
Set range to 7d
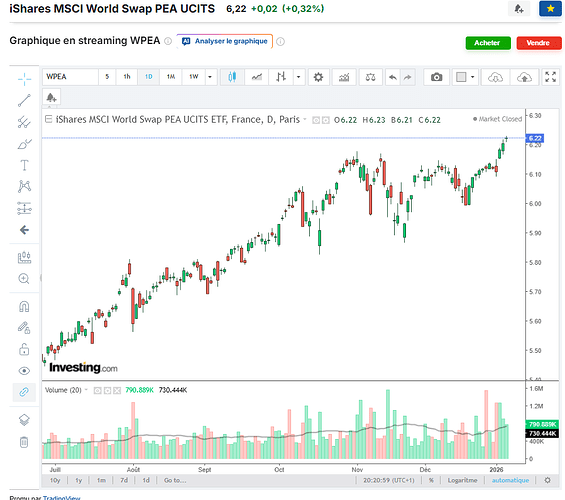point(124,480)
